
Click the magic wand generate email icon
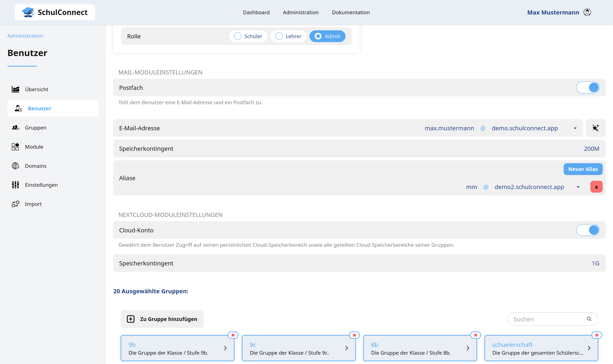coord(595,128)
